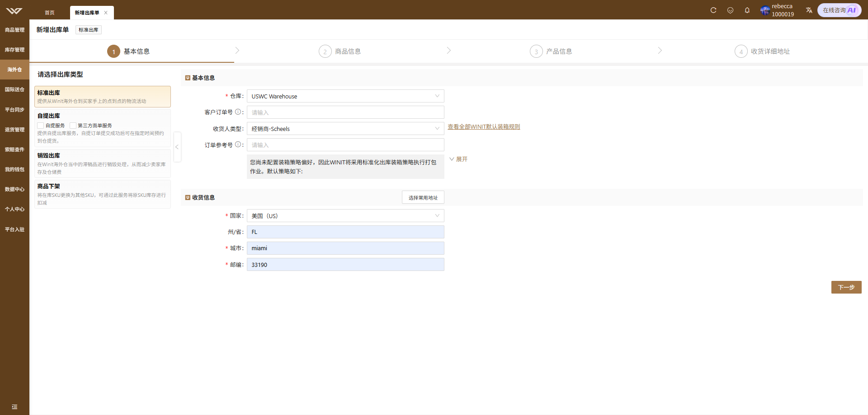The height and width of the screenshot is (415, 868).
Task: Click the 订单参考号 info icon
Action: [x=238, y=145]
